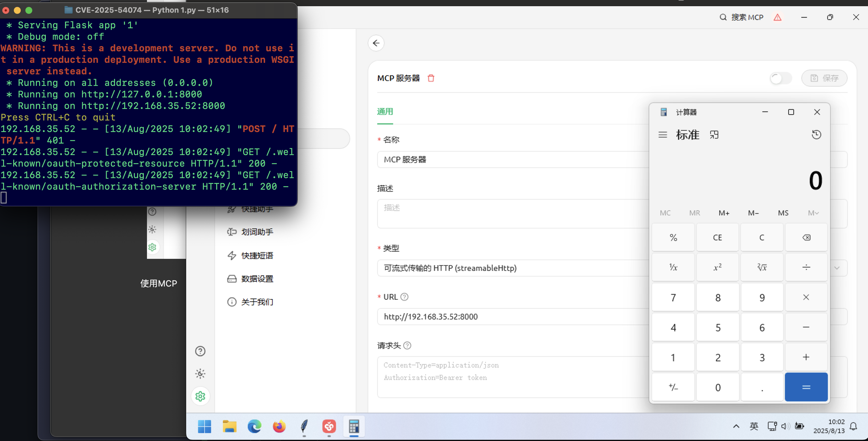Screen dimensions: 868x441
Task: Click the URL help question icon
Action: 404,297
